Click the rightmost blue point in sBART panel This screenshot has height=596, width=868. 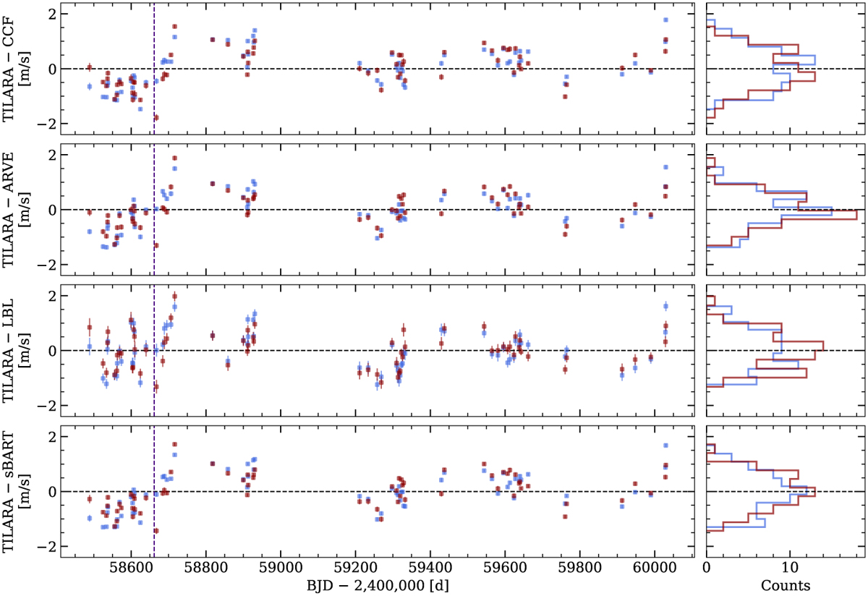(x=665, y=446)
